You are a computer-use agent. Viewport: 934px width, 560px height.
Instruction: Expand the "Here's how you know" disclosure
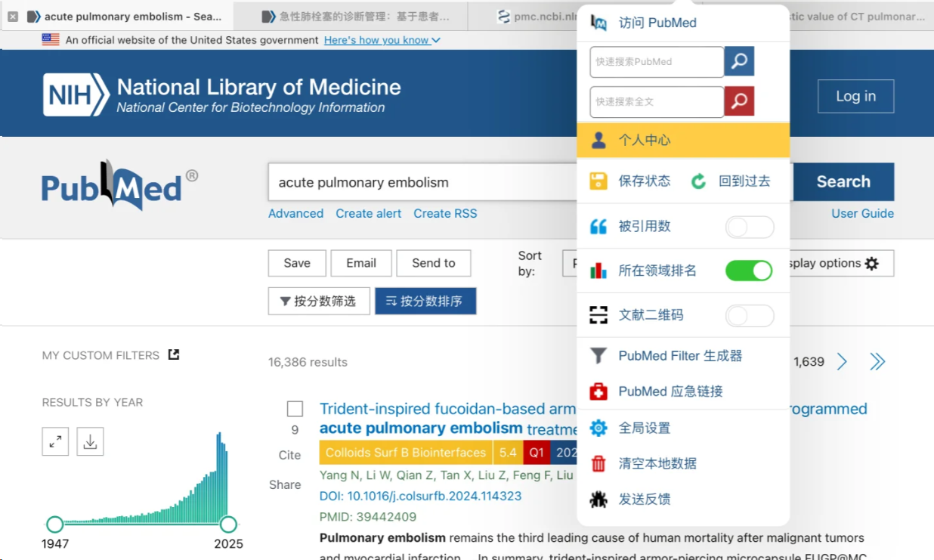(382, 40)
